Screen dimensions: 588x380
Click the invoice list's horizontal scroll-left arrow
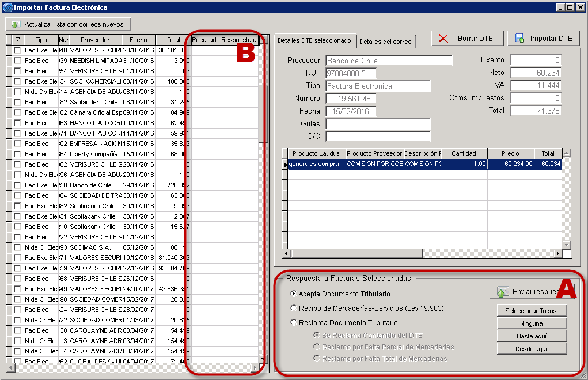click(10, 368)
